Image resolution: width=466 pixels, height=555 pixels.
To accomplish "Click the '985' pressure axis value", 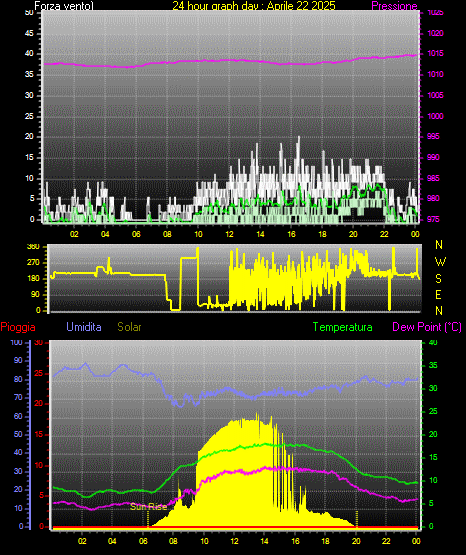I will tap(433, 178).
